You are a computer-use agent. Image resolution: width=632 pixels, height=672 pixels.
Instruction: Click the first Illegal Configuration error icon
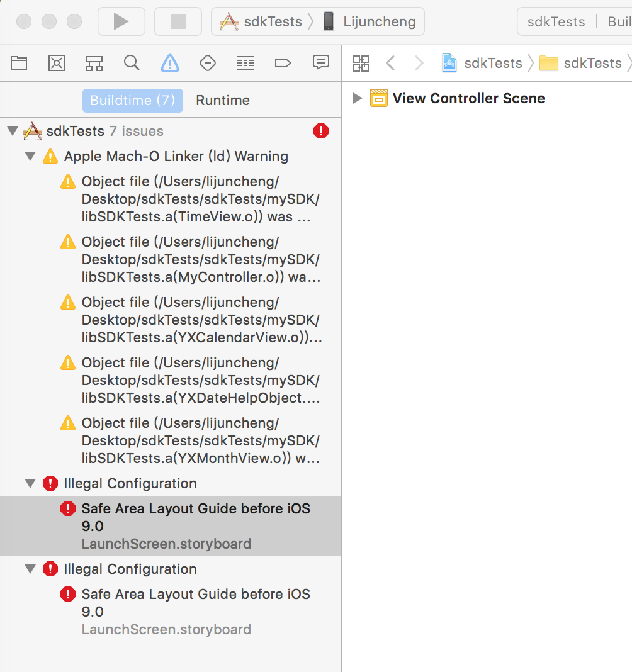pyautogui.click(x=50, y=483)
